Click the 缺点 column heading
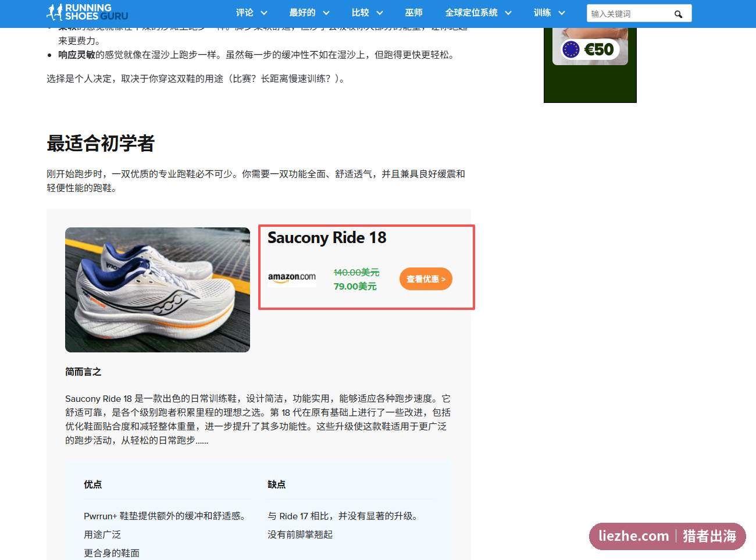 (x=277, y=484)
